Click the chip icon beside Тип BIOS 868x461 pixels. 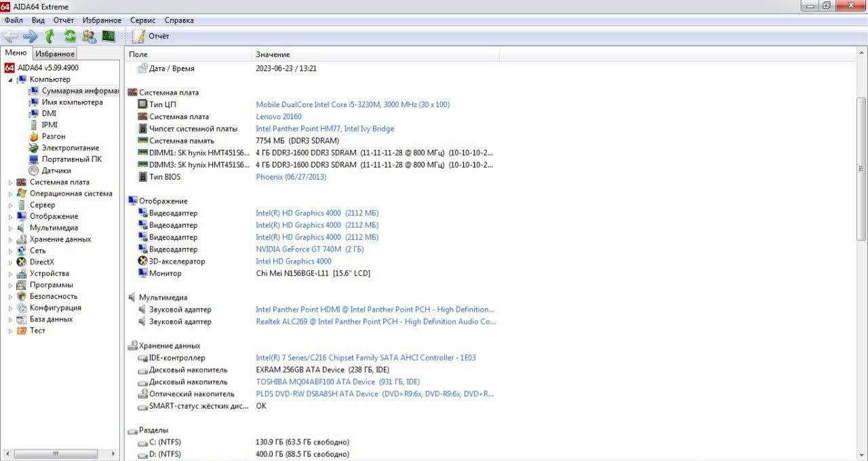(142, 177)
